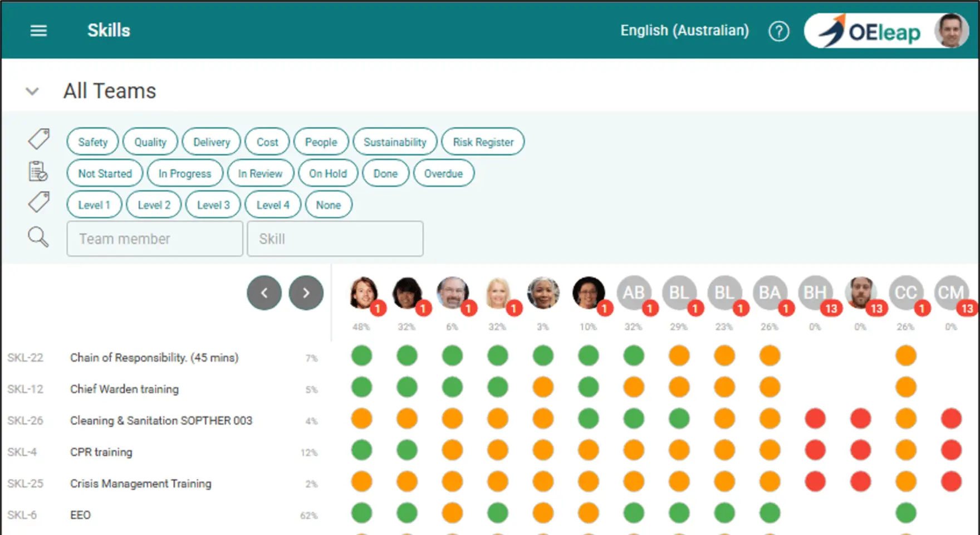980x535 pixels.
Task: Filter by Done status
Action: pos(385,173)
